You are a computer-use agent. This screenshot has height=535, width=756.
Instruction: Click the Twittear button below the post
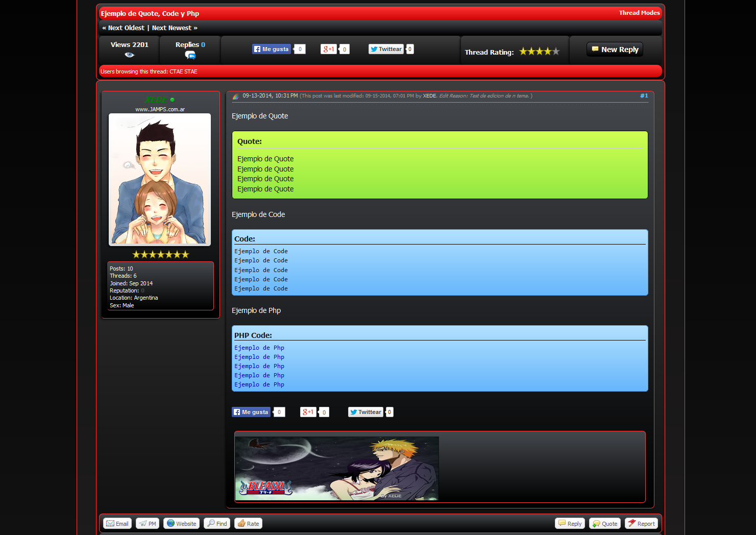[x=365, y=412]
